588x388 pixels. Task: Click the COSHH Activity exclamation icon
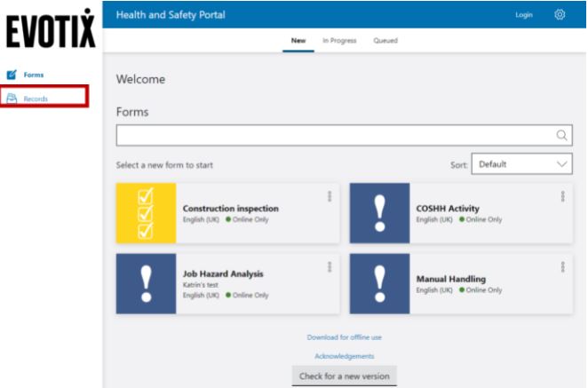[x=379, y=213]
